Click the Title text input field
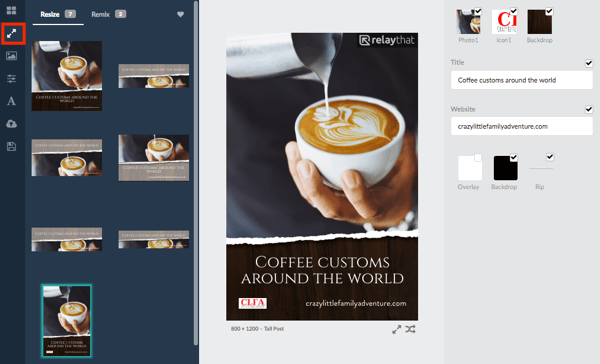 click(x=522, y=80)
